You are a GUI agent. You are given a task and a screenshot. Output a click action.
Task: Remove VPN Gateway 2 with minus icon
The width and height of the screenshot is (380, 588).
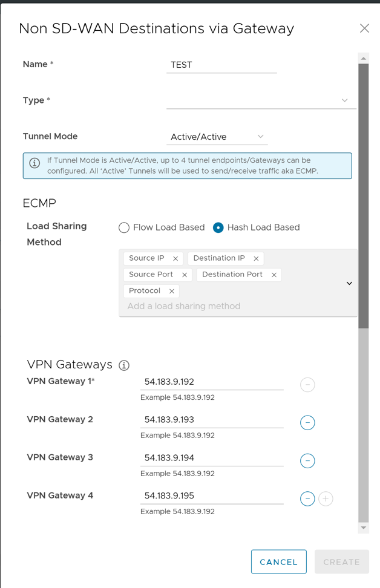click(x=307, y=423)
